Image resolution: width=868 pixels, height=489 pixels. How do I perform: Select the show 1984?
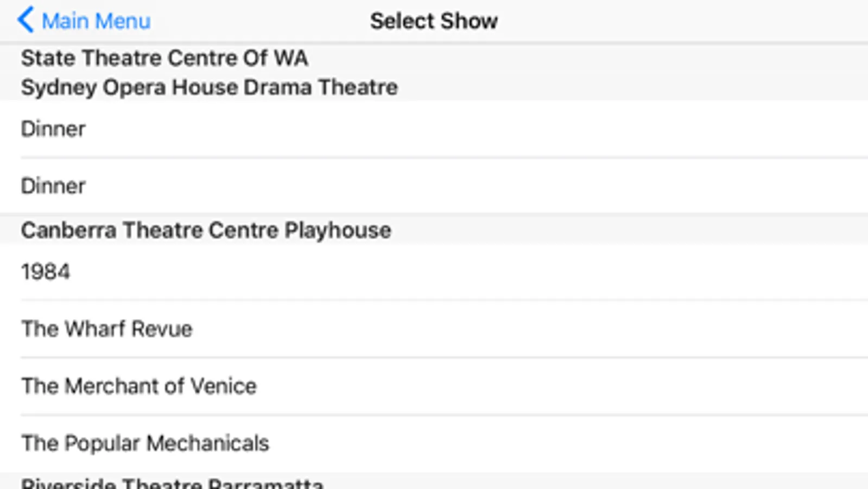pyautogui.click(x=46, y=272)
